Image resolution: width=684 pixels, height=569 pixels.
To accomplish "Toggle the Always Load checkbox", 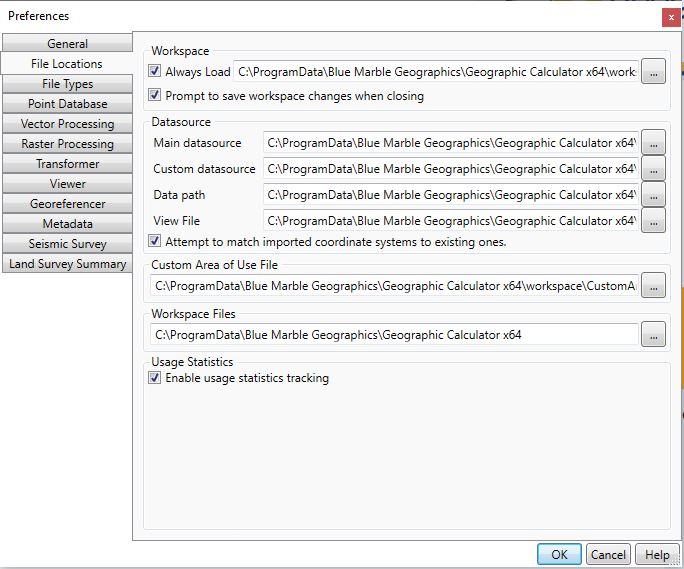I will 155,71.
